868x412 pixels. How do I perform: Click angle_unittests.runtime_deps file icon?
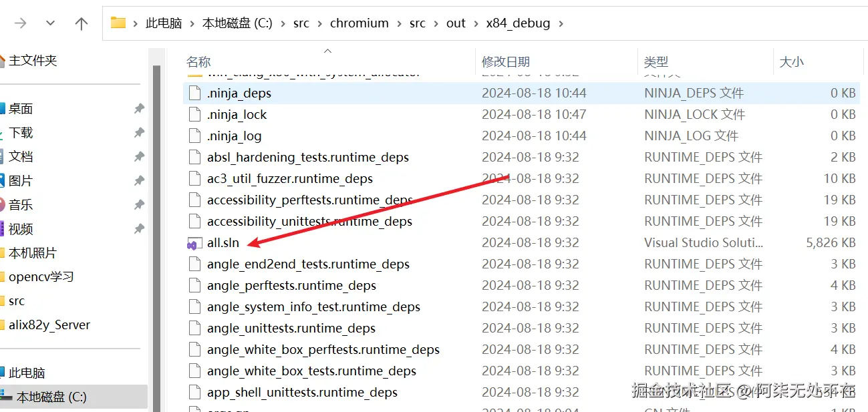(x=194, y=329)
